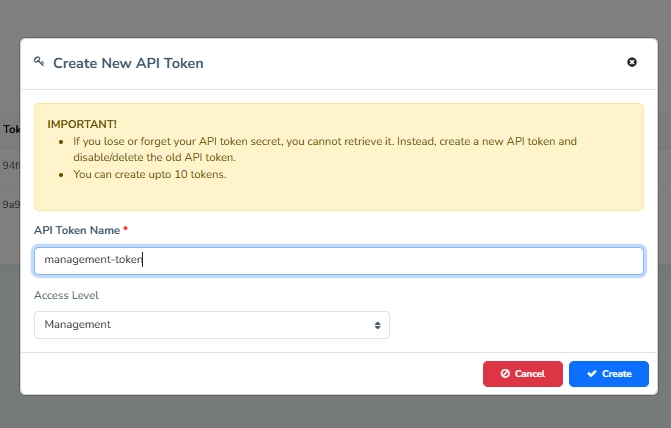Image resolution: width=671 pixels, height=428 pixels.
Task: Click the 'API Token Name' label
Action: (x=77, y=230)
